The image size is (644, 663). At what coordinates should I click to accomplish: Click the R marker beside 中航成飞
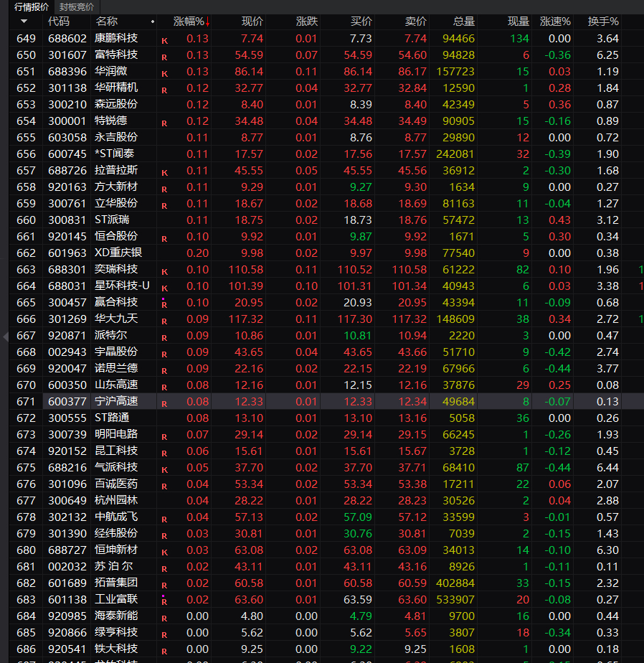164,519
